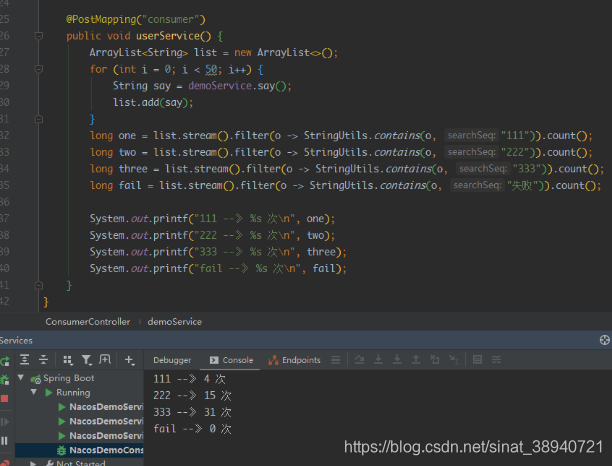
Task: Click the console line '222 --> 15 次'
Action: [192, 396]
